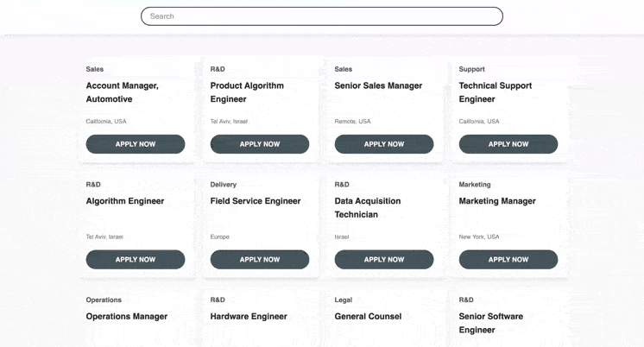The width and height of the screenshot is (644, 347).
Task: Open the Senior Software Engineer job title
Action: tap(491, 323)
